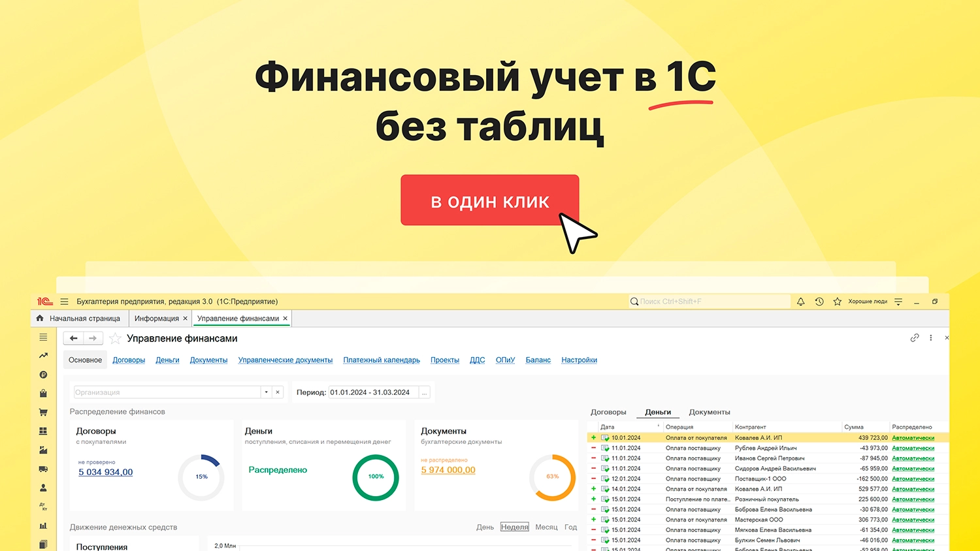980x551 pixels.
Task: Open the service menu next to Хорошие люди
Action: pos(898,302)
